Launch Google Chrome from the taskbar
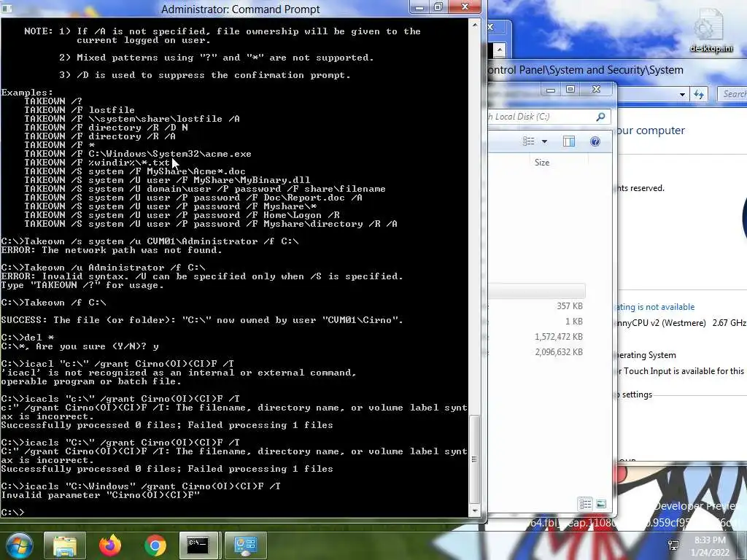The height and width of the screenshot is (560, 747). pos(155,545)
